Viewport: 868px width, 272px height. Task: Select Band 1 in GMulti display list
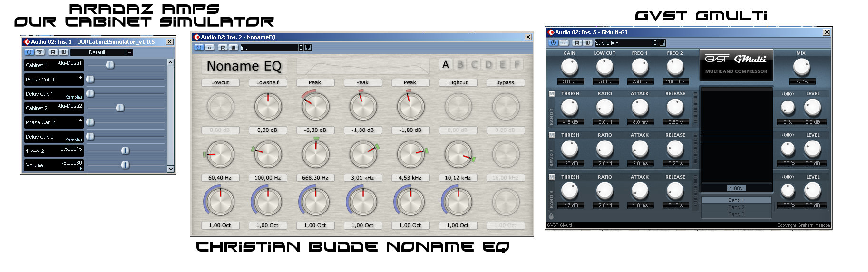point(736,200)
